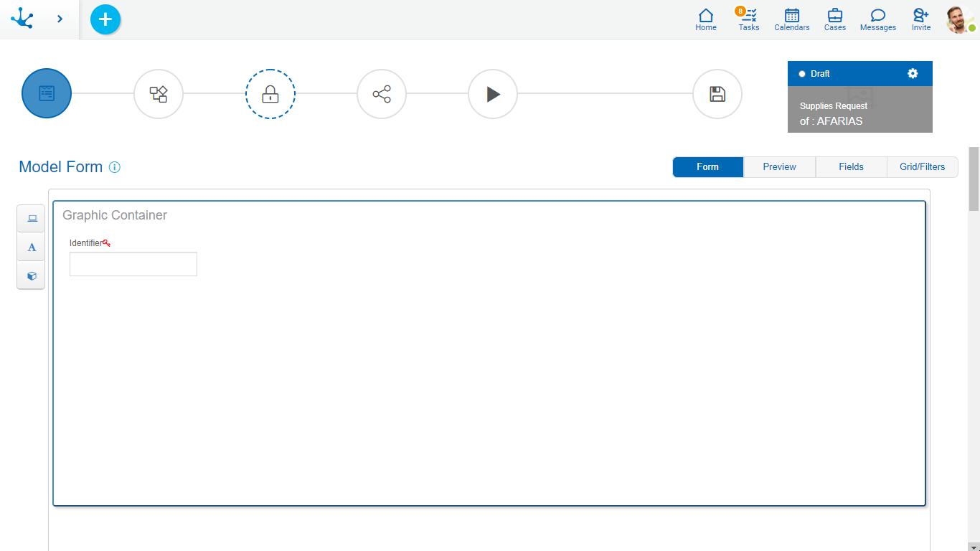This screenshot has height=551, width=980.
Task: Open the user profile avatar menu
Action: coord(959,19)
